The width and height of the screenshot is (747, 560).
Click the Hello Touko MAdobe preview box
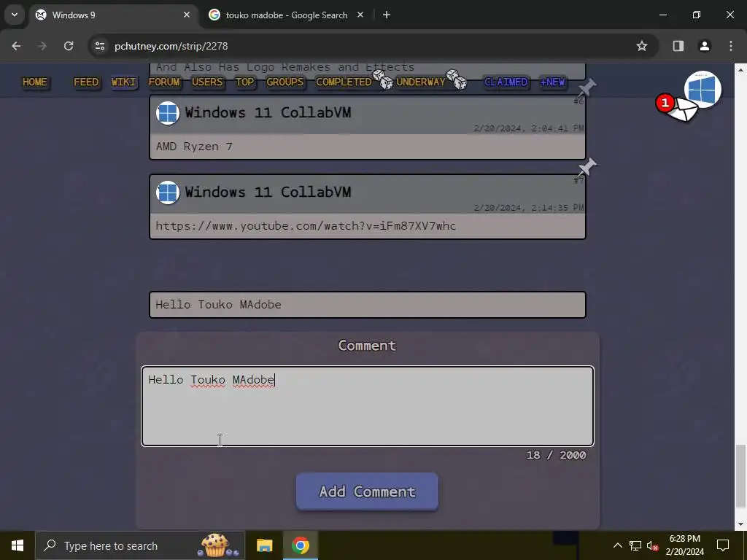(368, 305)
